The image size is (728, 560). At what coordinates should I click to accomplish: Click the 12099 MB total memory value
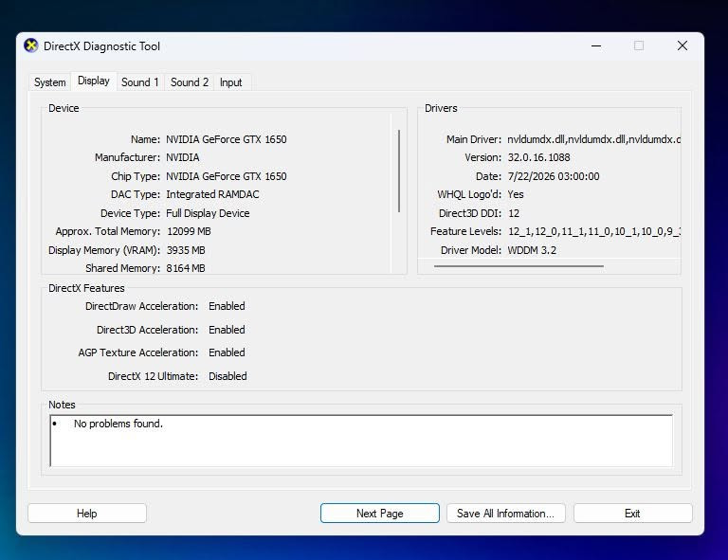coord(189,231)
